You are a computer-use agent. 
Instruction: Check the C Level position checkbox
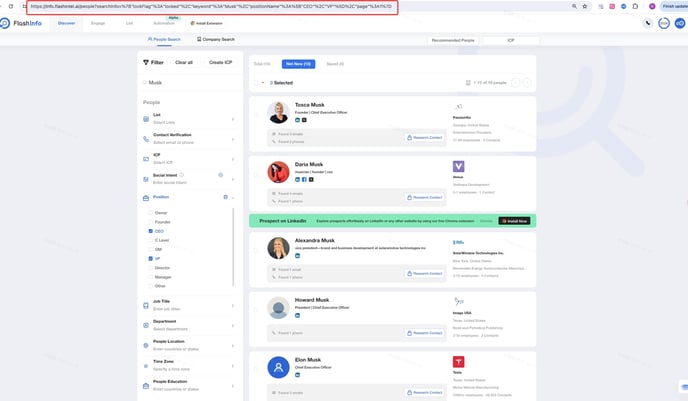150,240
